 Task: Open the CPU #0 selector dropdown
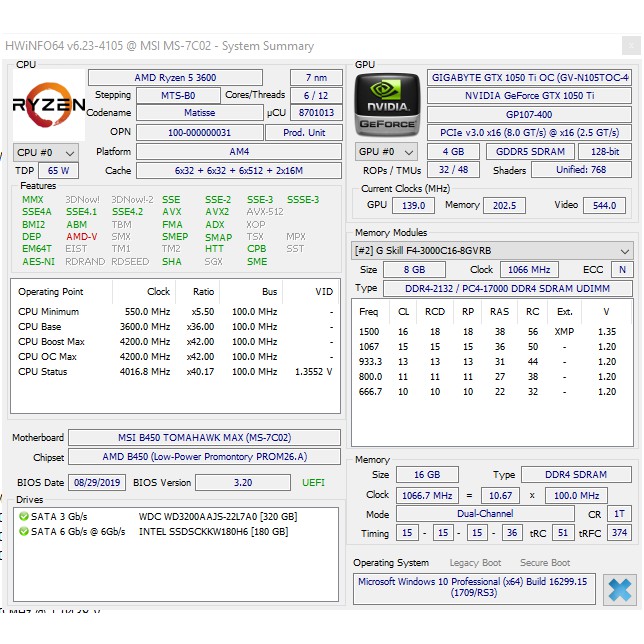pyautogui.click(x=46, y=152)
